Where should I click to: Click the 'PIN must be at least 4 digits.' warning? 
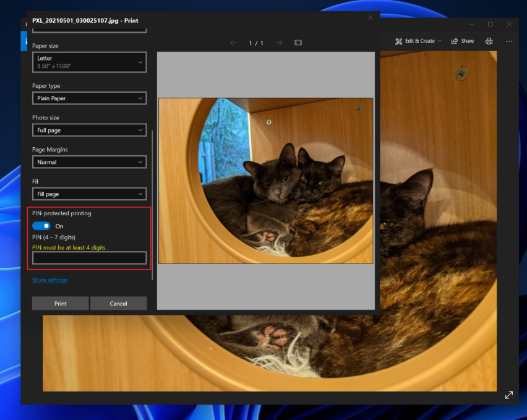[69, 247]
